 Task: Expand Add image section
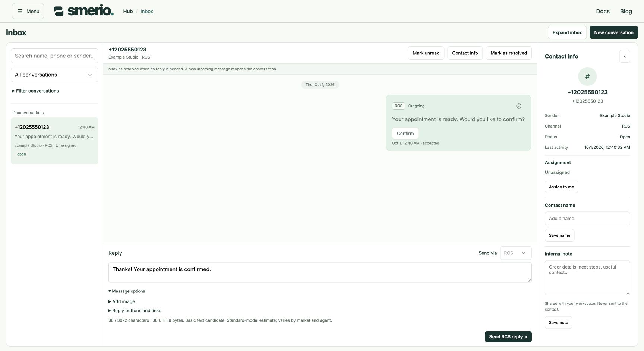pyautogui.click(x=121, y=301)
